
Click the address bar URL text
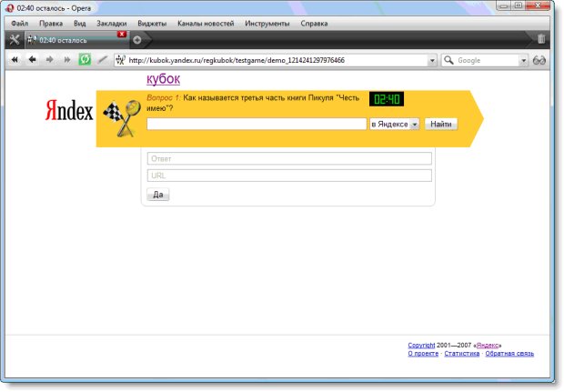pyautogui.click(x=237, y=60)
